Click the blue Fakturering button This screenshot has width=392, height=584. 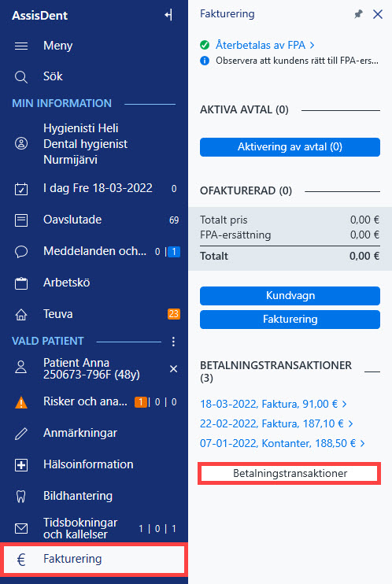pyautogui.click(x=290, y=320)
